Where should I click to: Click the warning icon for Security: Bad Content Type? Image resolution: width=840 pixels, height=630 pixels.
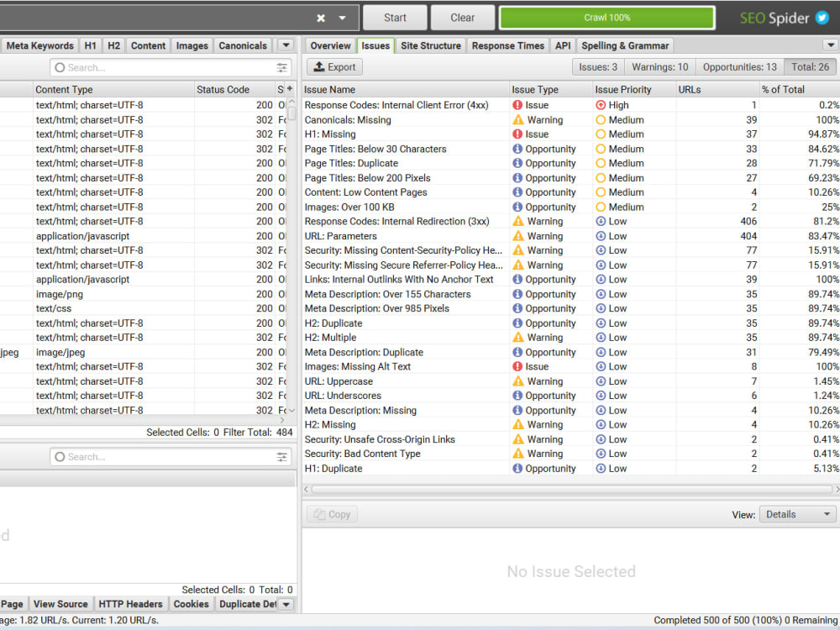[x=518, y=454]
